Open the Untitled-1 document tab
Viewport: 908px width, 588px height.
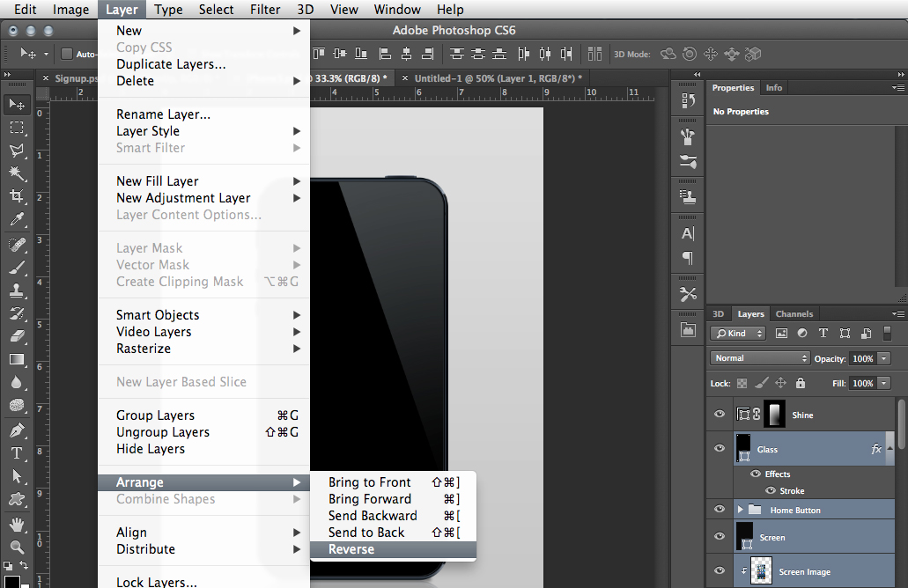point(498,78)
